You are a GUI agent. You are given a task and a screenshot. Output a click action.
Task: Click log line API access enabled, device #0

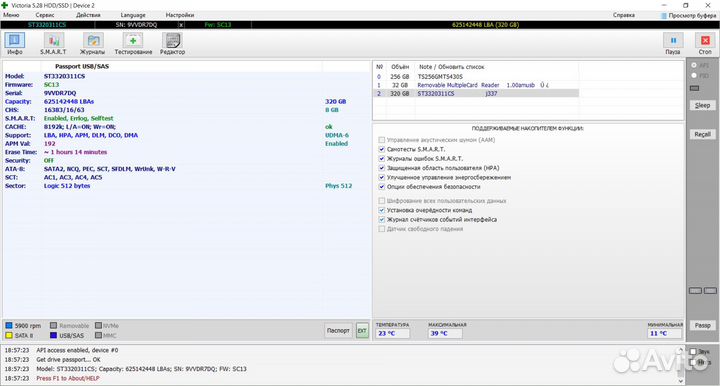pyautogui.click(x=77, y=350)
